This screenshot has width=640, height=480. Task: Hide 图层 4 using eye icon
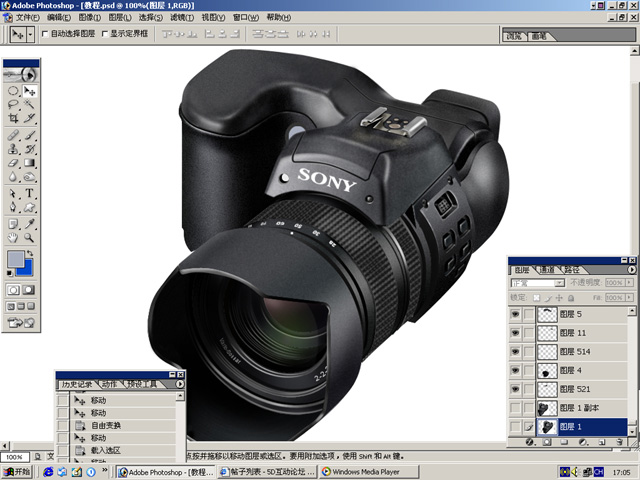tap(516, 370)
